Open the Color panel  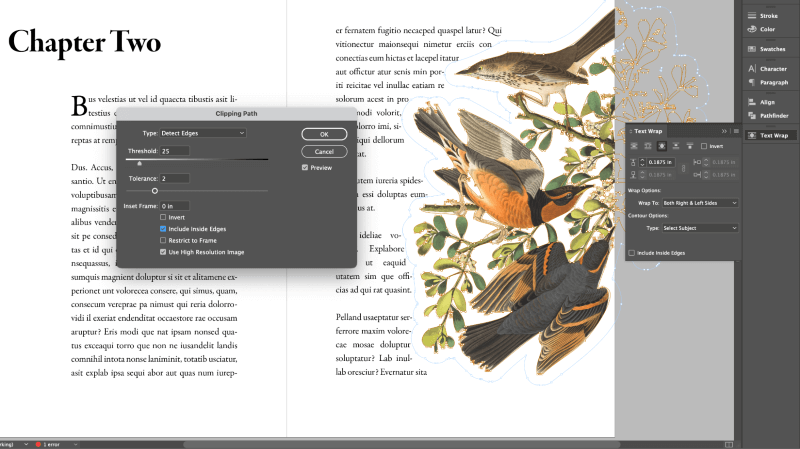click(762, 29)
